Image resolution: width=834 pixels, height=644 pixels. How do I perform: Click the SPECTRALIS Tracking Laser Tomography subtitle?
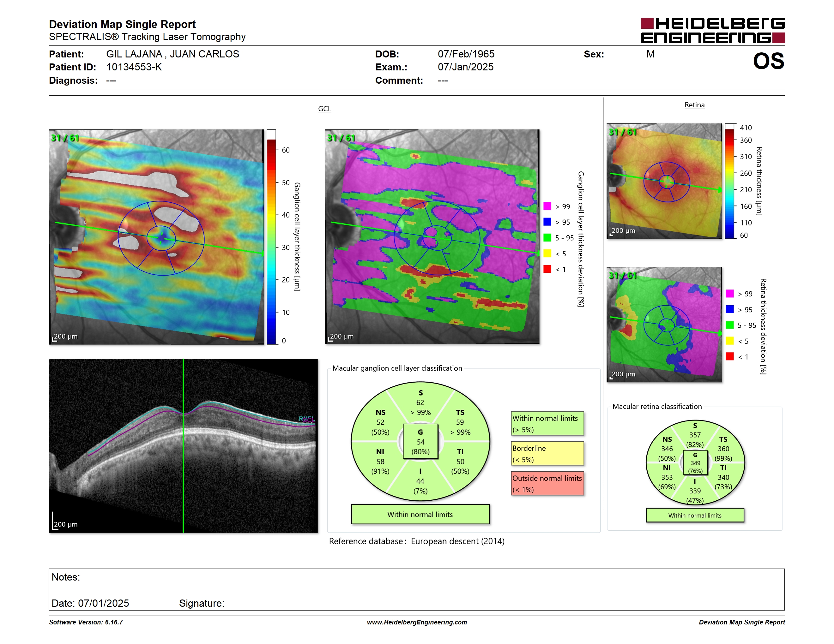[x=147, y=37]
